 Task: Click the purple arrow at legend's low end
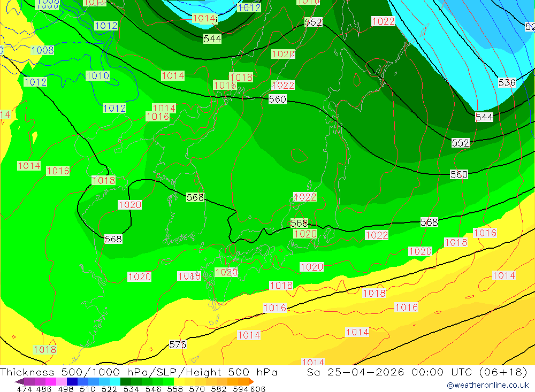(x=19, y=381)
